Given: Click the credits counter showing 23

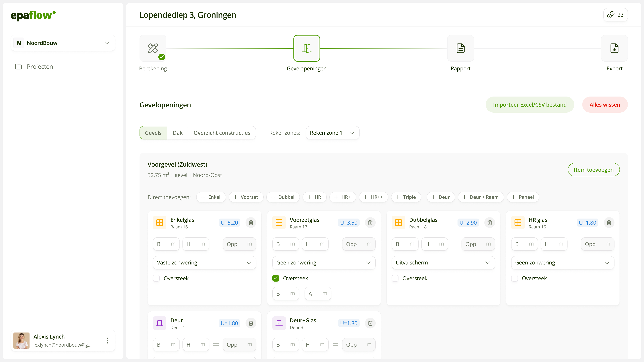Looking at the screenshot, I should [615, 15].
